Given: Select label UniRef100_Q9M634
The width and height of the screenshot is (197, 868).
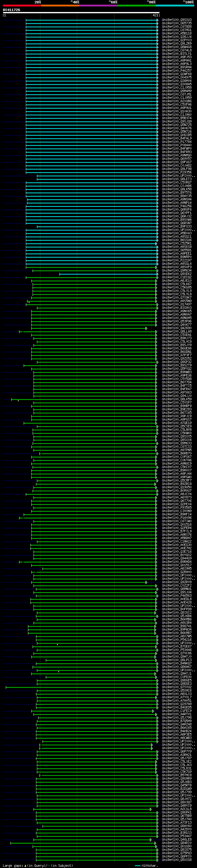Looking at the screenshot, I should click(177, 271).
